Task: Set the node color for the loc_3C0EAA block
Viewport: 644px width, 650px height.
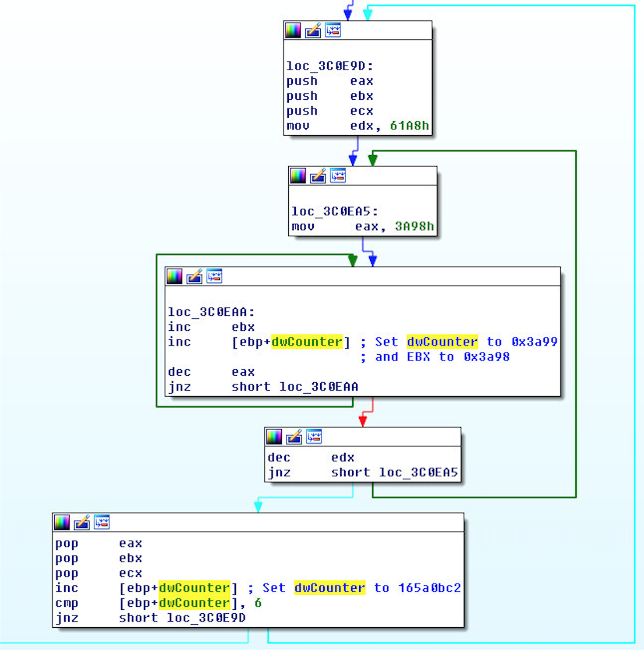Action: point(174,276)
